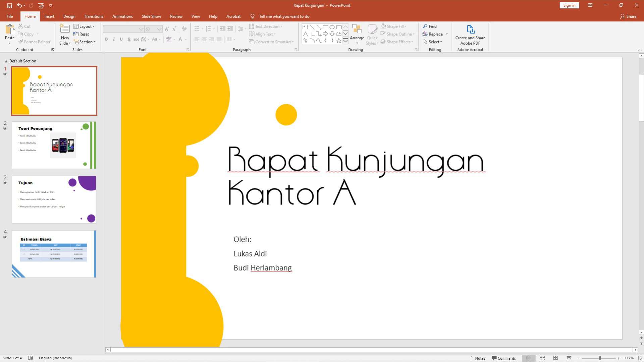This screenshot has height=362, width=644.
Task: Open Reading View from status bar
Action: coord(555,358)
